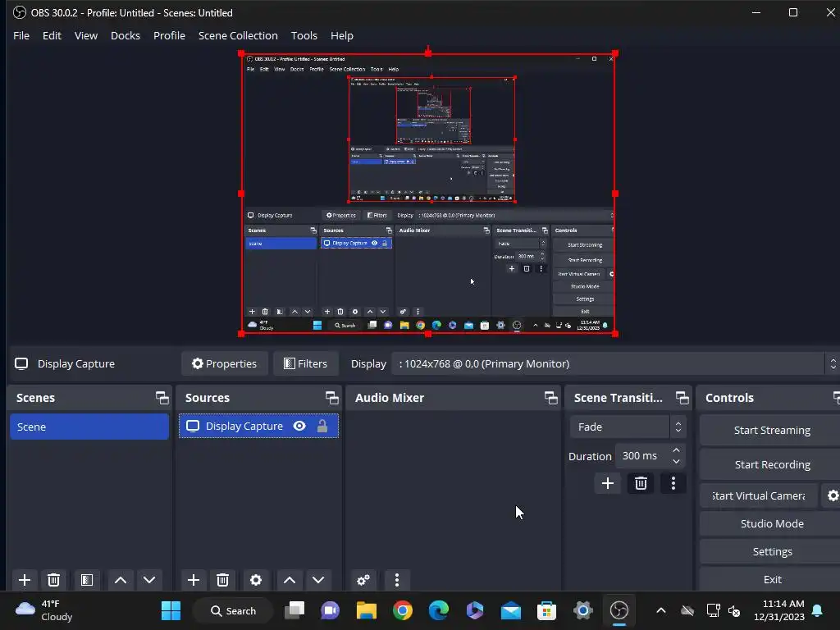
Task: Toggle Display Capture lock icon
Action: [x=322, y=426]
